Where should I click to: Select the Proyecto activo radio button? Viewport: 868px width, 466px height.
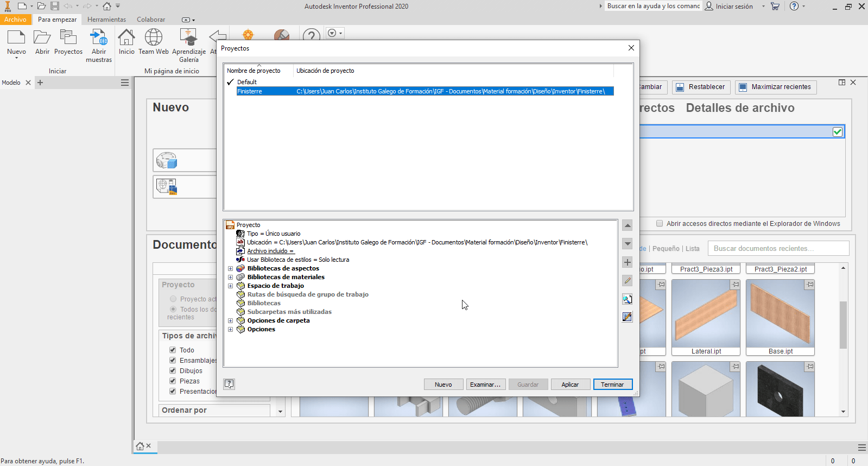[173, 299]
